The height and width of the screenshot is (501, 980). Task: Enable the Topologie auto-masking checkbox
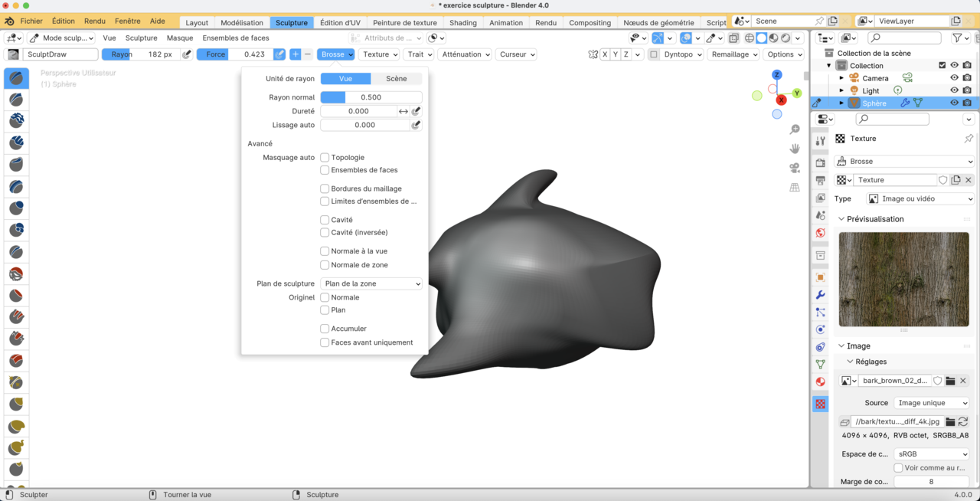[x=325, y=158]
